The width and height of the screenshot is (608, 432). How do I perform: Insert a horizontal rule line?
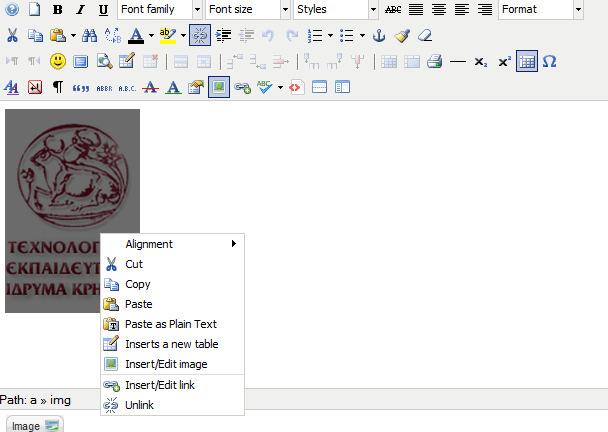458,61
